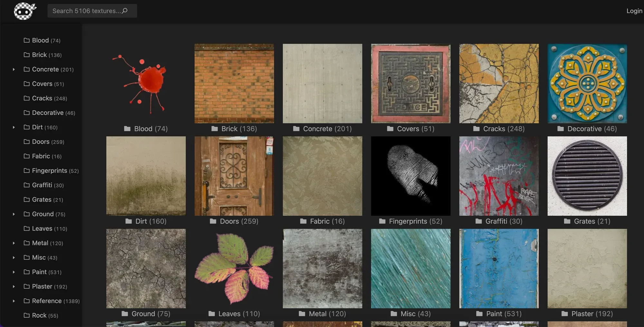Viewport: 644px width, 327px height.
Task: Expand the Concrete category in the sidebar
Action: click(14, 70)
